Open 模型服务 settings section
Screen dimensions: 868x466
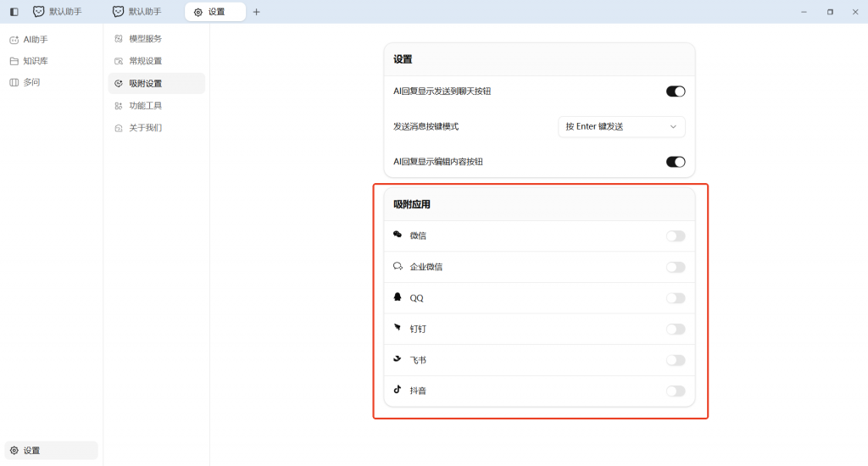tap(145, 39)
